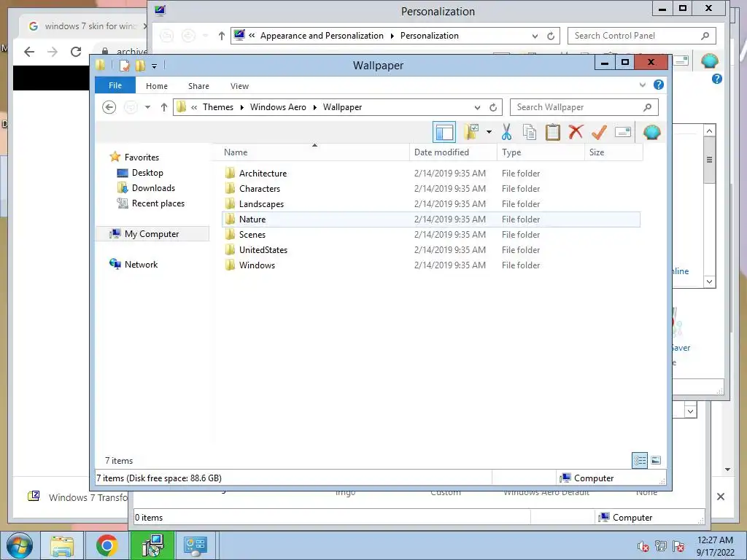The height and width of the screenshot is (560, 747).
Task: Open the Quick Access Toolbar customize dropdown
Action: (x=155, y=66)
